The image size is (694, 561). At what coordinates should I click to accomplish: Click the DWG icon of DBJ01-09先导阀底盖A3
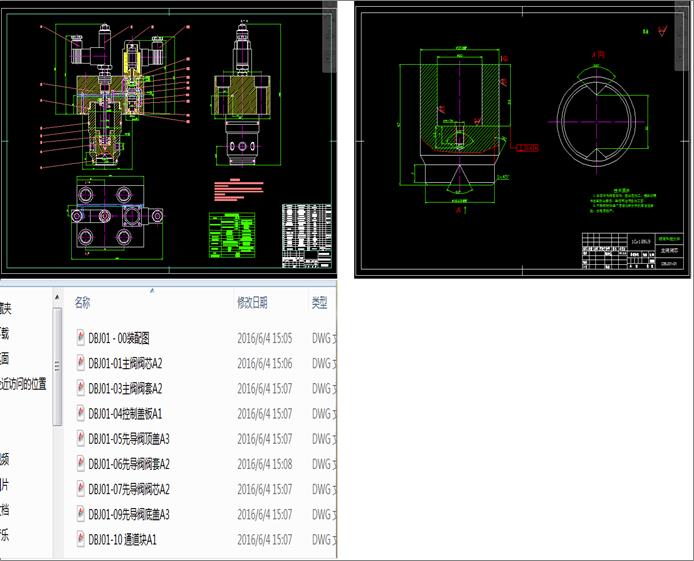point(80,514)
